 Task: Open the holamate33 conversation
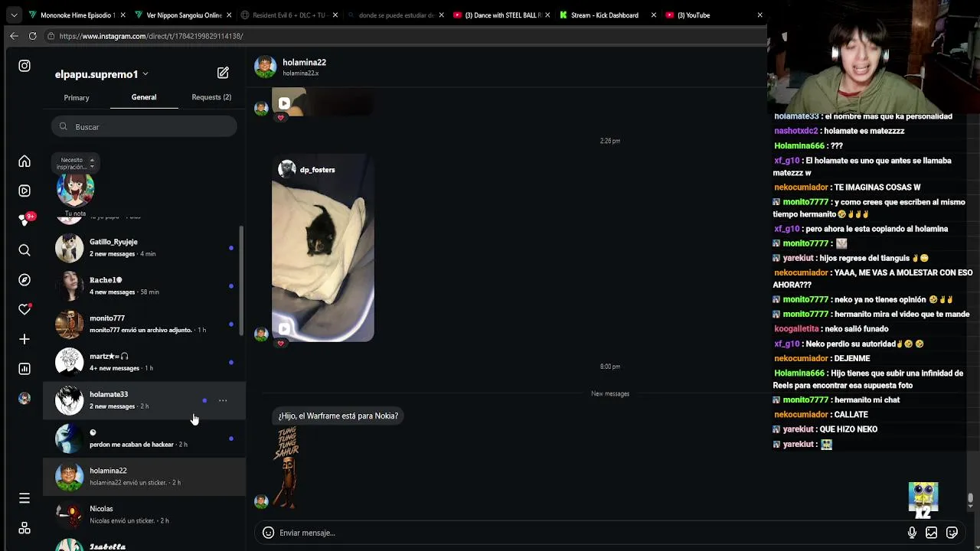[x=144, y=400]
